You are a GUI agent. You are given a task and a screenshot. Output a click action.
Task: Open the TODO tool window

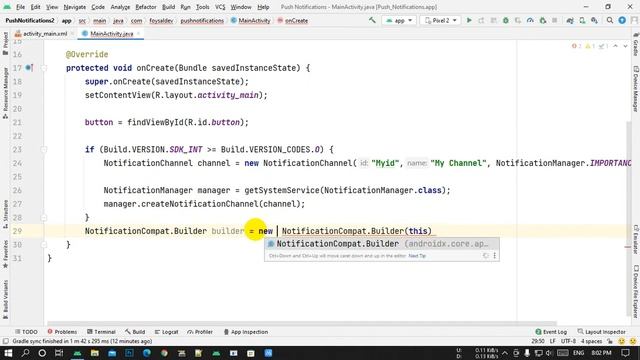pos(26,332)
